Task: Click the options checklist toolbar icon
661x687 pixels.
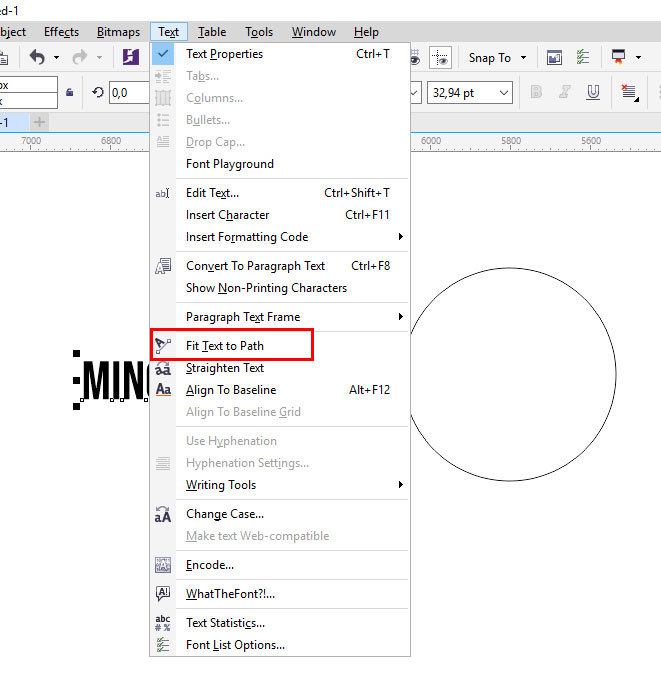Action: [x=583, y=57]
